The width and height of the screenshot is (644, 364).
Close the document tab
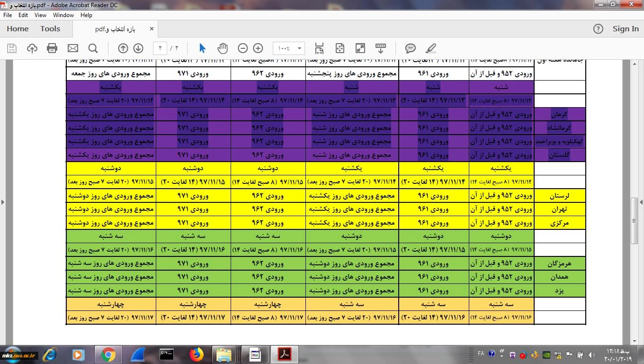(x=152, y=29)
